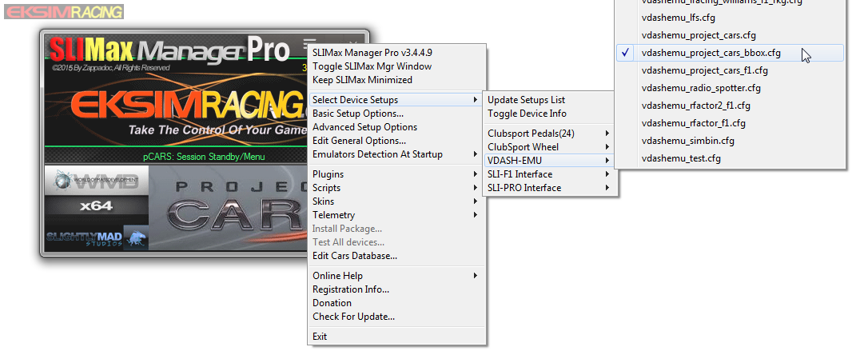The height and width of the screenshot is (351, 868).
Task: Click the pCARS Session Standby/Menu status text
Action: point(204,157)
